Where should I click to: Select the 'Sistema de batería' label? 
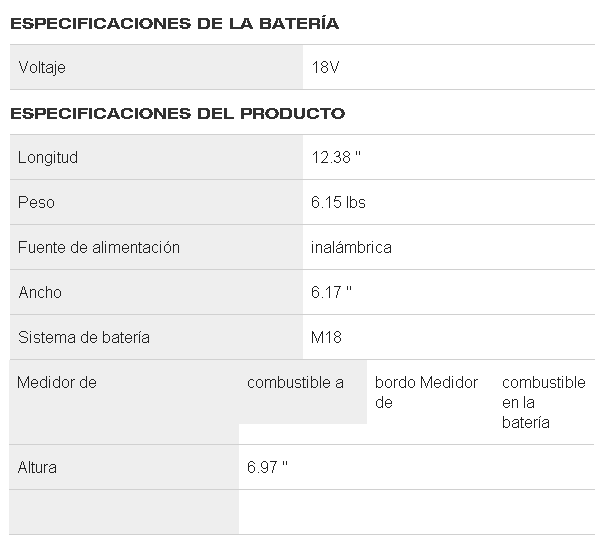(x=84, y=337)
